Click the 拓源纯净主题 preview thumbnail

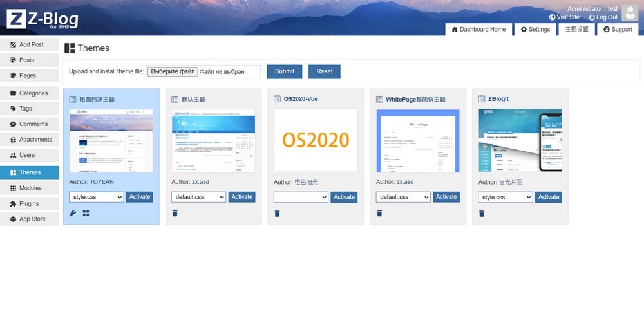click(111, 140)
